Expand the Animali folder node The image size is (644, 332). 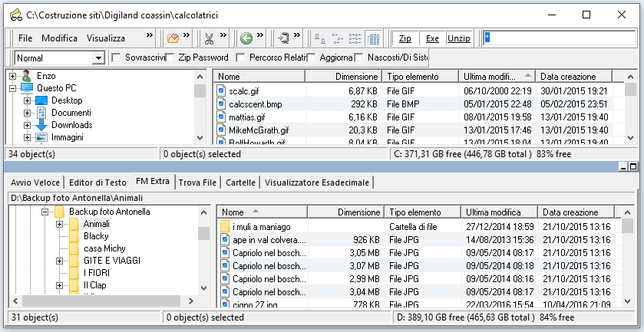60,224
